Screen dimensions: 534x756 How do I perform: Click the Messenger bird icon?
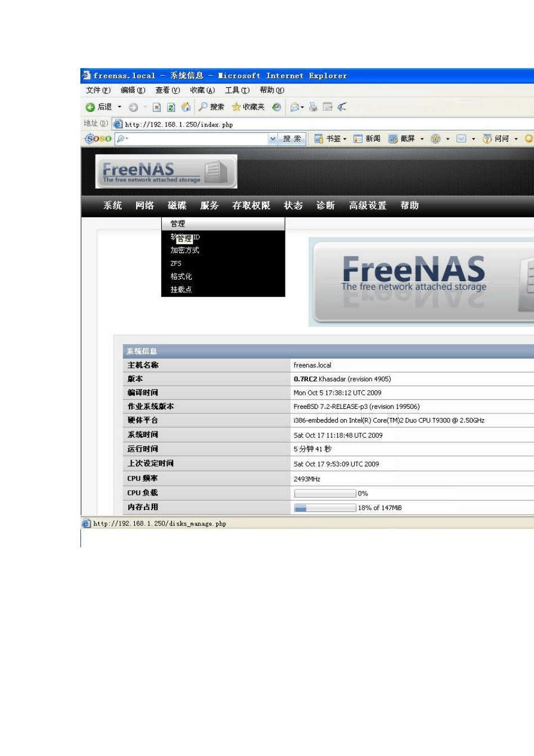click(x=342, y=107)
